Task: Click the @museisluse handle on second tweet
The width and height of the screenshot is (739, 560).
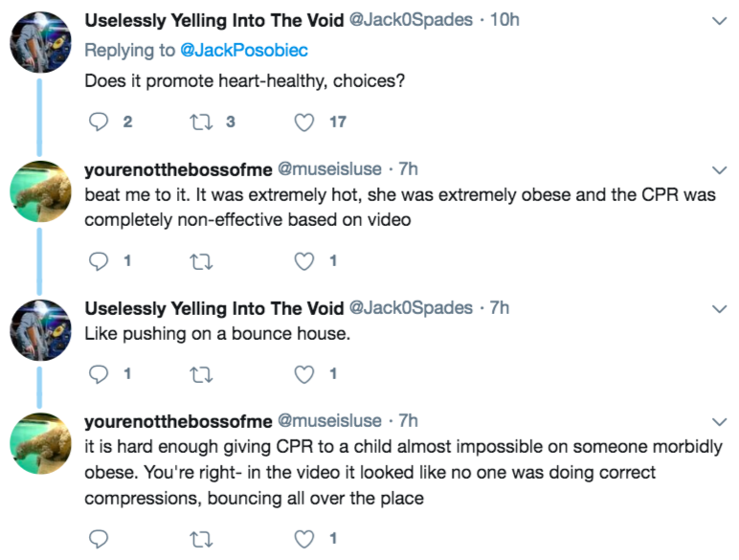Action: pos(330,169)
